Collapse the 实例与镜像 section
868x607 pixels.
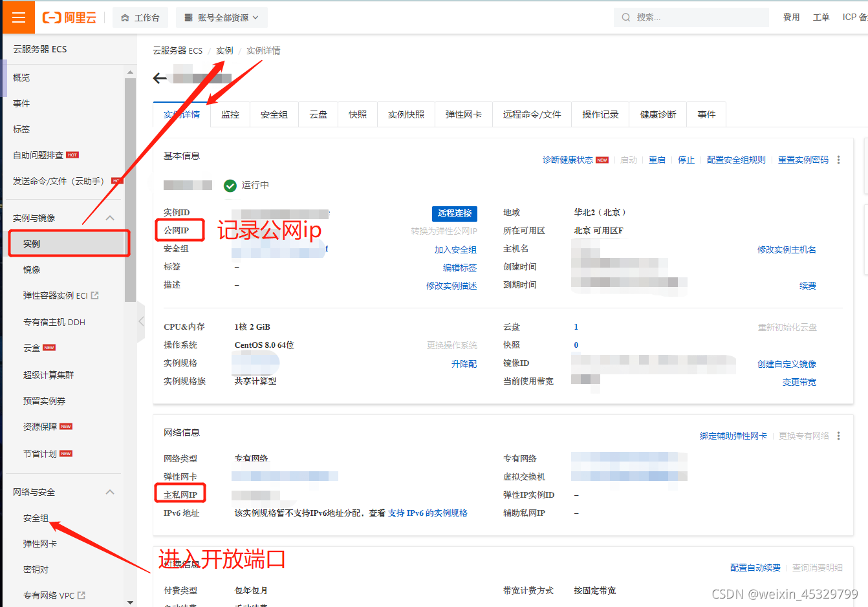pos(110,218)
